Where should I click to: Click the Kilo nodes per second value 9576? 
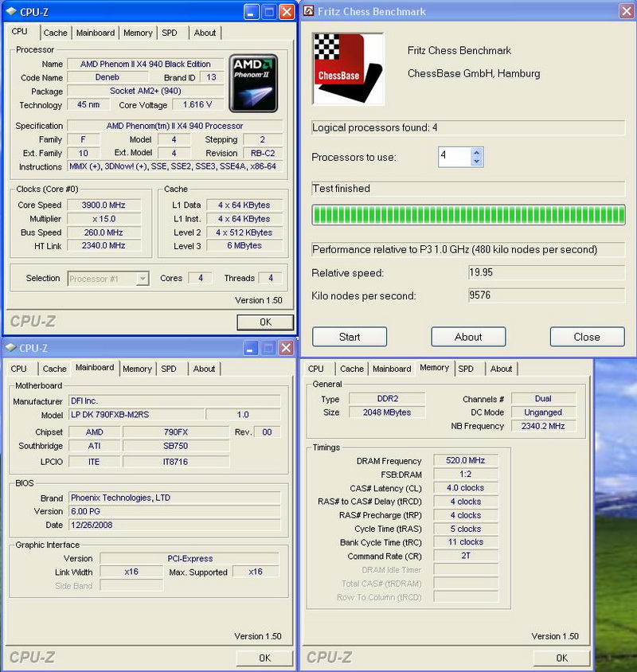[x=546, y=295]
